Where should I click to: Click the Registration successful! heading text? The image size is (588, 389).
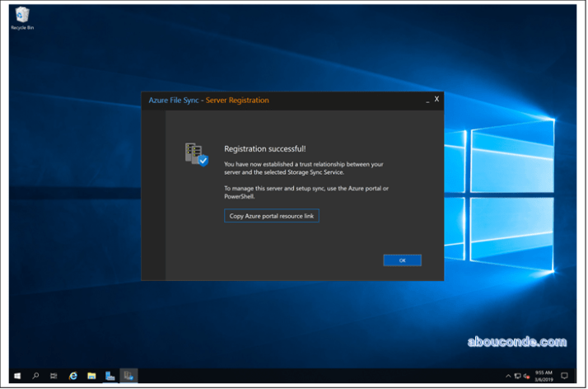(x=264, y=149)
